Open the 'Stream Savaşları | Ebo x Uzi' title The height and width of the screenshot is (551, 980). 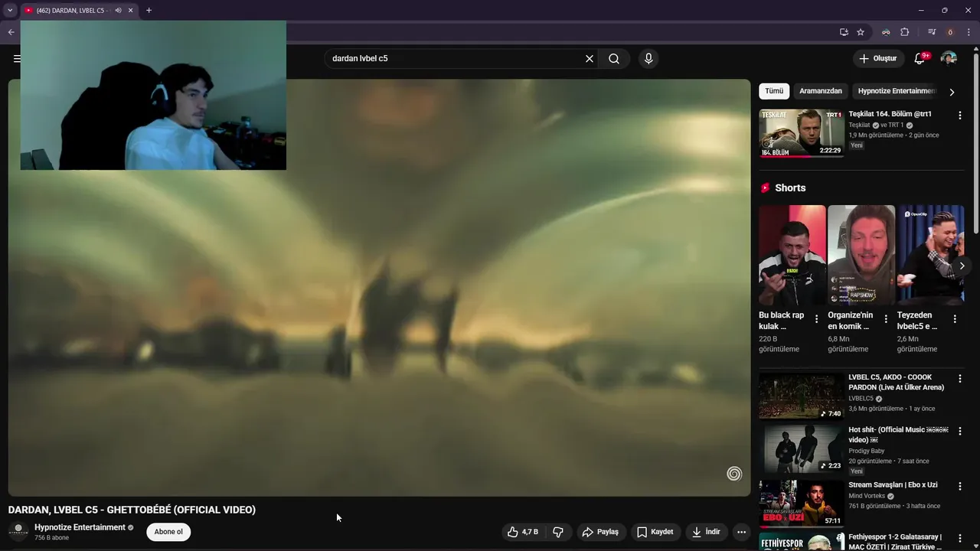point(893,485)
